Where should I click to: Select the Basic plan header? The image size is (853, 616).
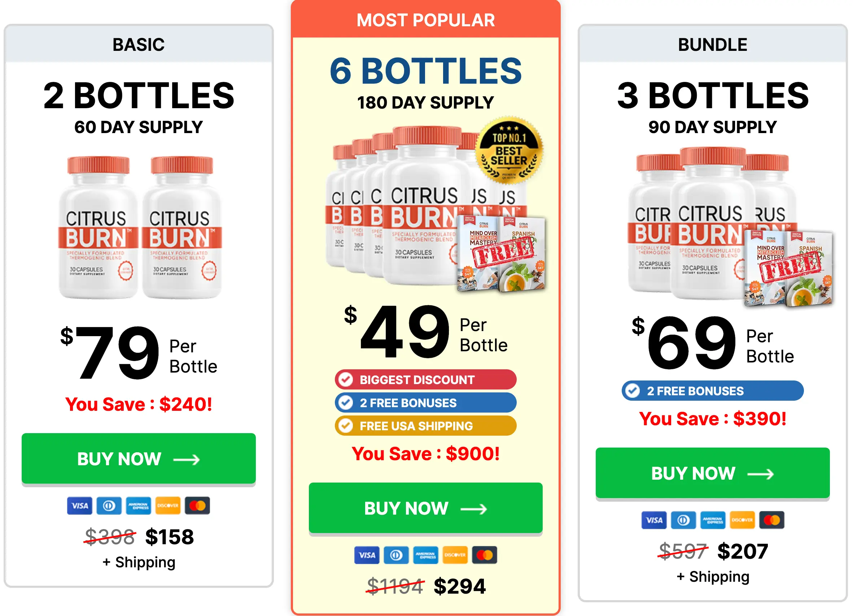coord(139,44)
